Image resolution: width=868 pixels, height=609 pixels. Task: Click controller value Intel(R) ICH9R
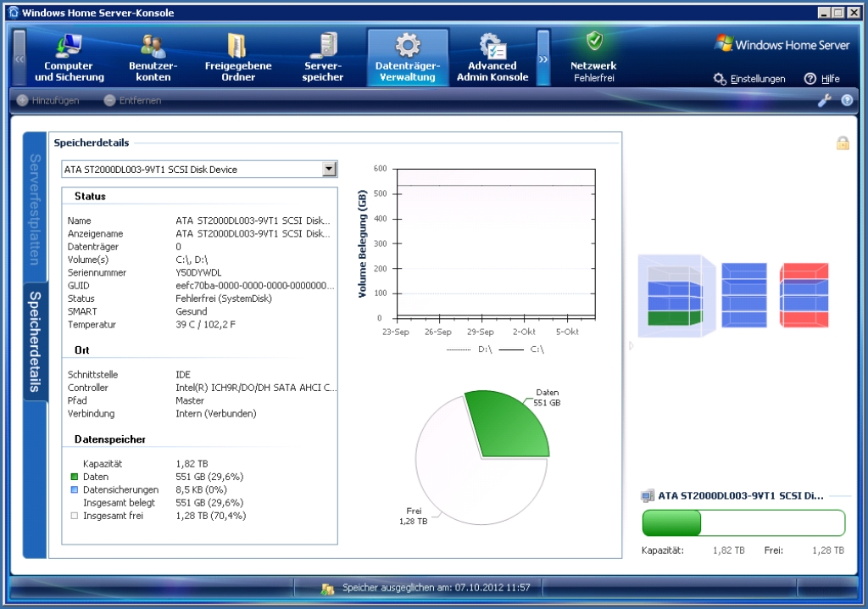pyautogui.click(x=256, y=388)
